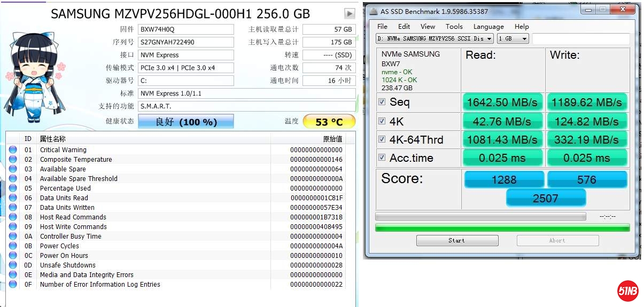644x307 pixels.
Task: Click the health status 良好 100% button
Action: click(185, 122)
